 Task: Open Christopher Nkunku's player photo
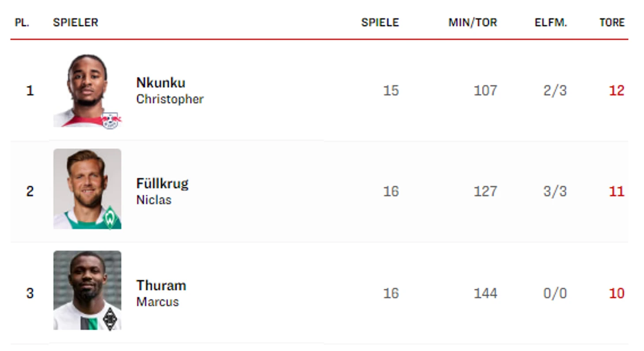coord(87,90)
